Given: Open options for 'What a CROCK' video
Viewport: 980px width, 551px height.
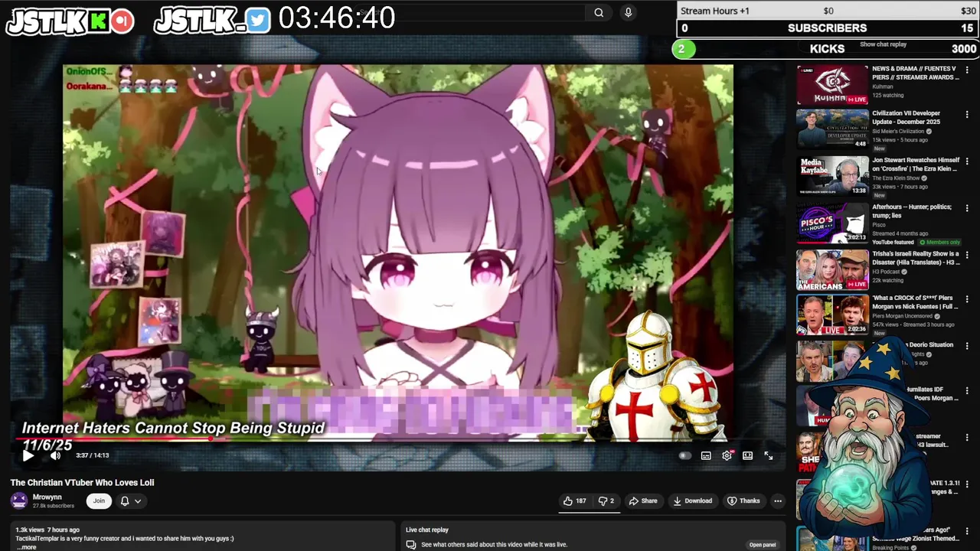Looking at the screenshot, I should click(967, 300).
